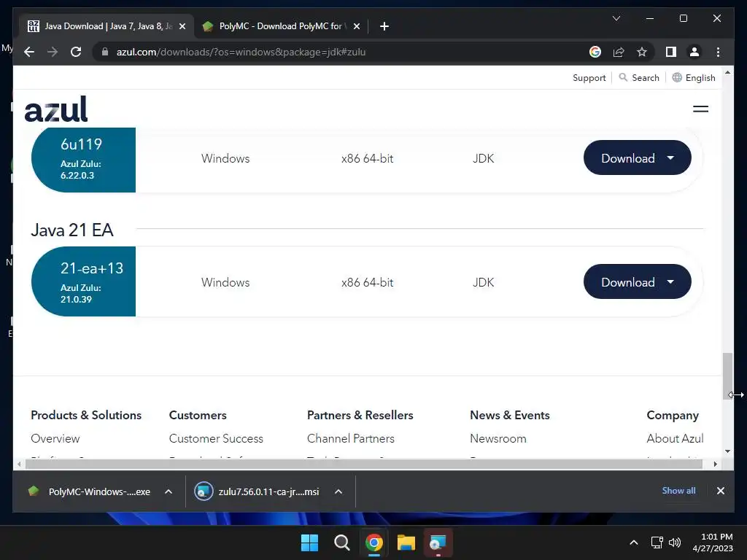Open Newsroom link
The height and width of the screenshot is (560, 747).
point(498,438)
